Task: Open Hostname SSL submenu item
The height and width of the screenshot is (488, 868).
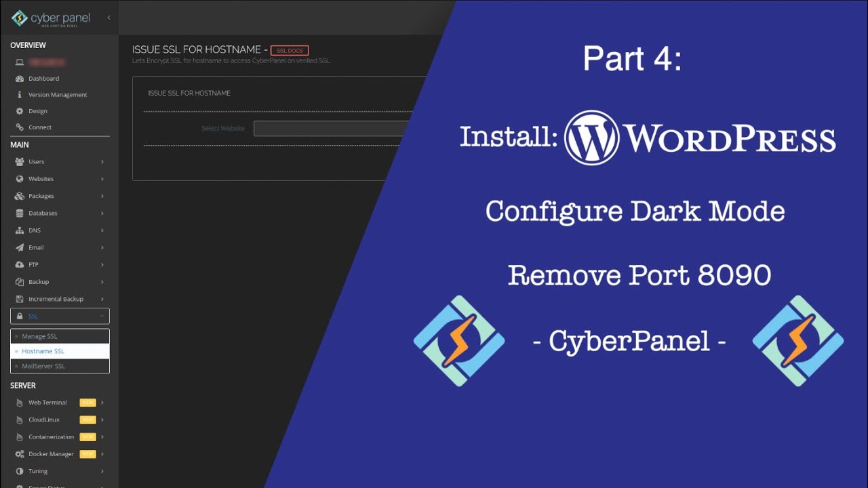Action: click(60, 351)
